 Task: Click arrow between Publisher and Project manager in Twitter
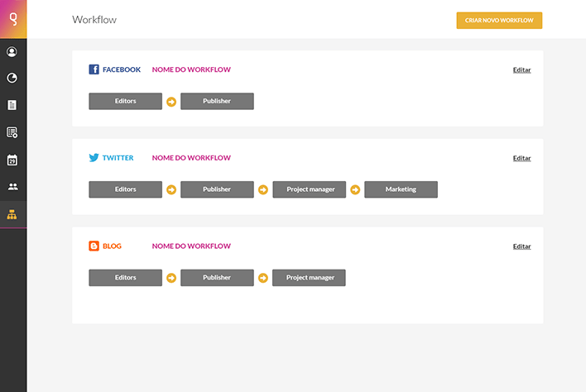pyautogui.click(x=263, y=189)
